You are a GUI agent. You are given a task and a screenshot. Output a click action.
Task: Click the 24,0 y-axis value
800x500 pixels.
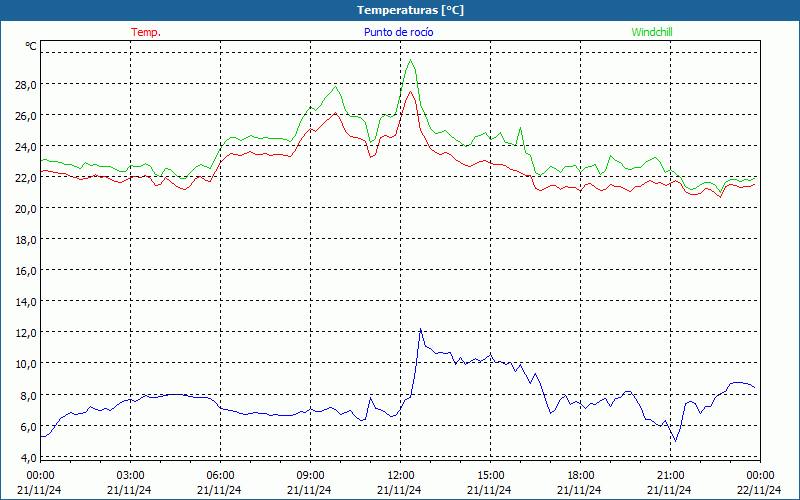click(26, 147)
